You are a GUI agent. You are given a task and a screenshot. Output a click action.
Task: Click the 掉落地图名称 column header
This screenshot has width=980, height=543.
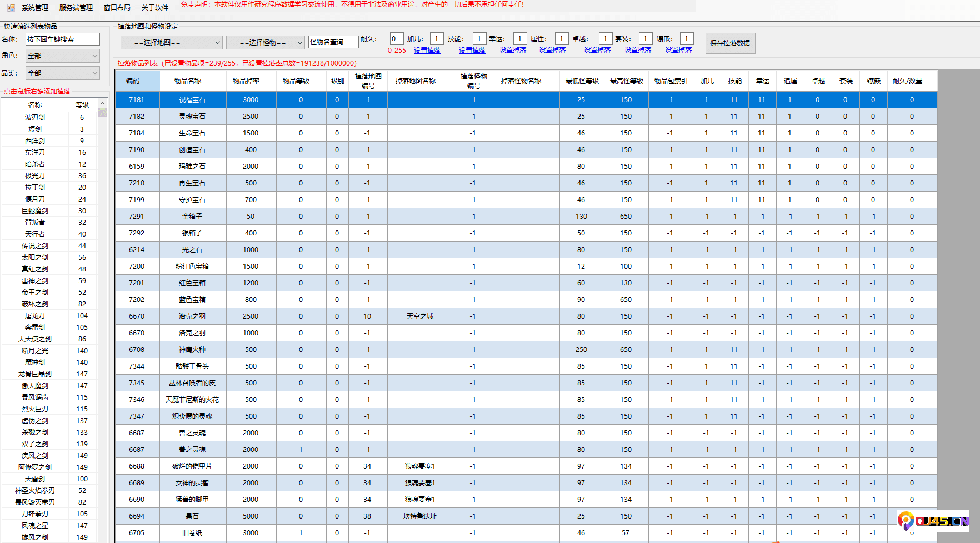[421, 81]
